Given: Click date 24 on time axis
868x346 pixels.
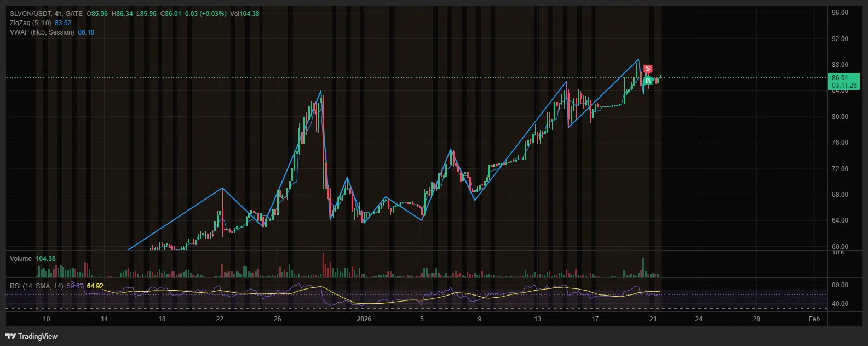Looking at the screenshot, I should [699, 319].
